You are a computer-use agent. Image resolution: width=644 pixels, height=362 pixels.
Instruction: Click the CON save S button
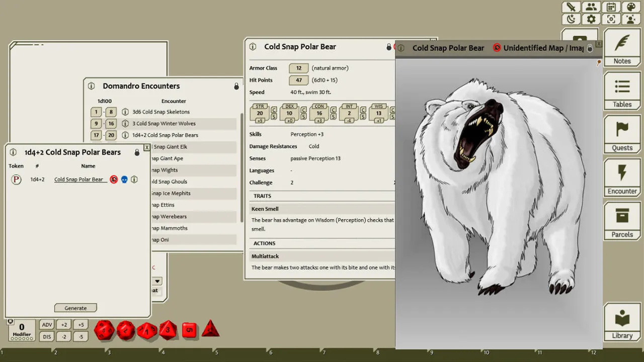click(333, 117)
